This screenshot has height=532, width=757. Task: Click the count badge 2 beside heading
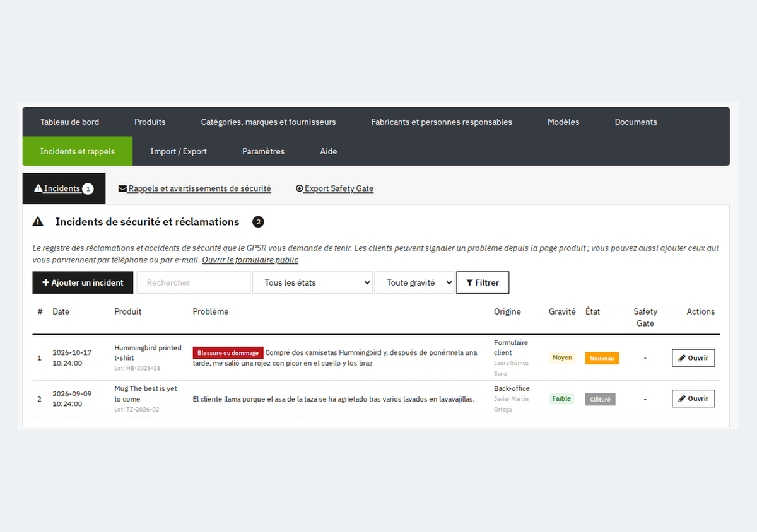258,222
